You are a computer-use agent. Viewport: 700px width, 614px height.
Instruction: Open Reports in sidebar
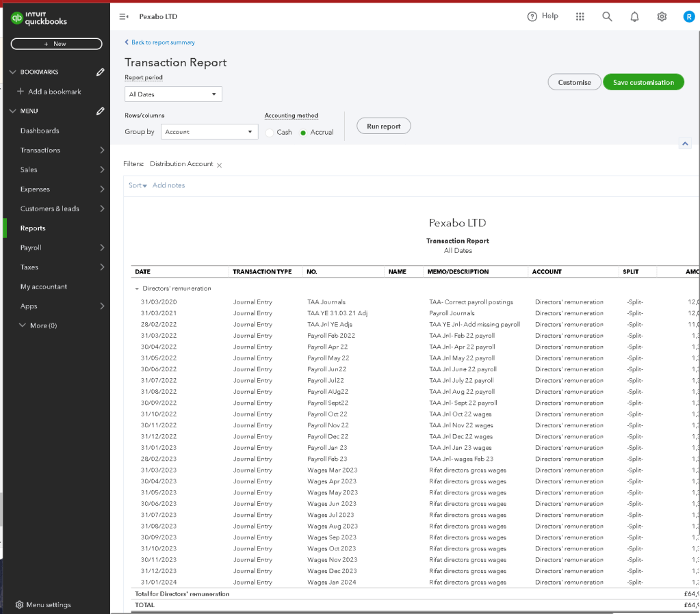point(33,228)
